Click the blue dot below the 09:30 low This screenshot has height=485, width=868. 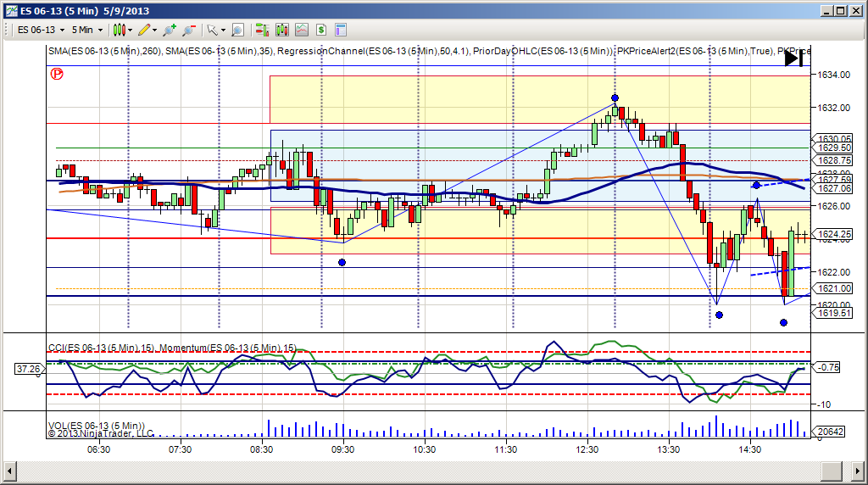click(342, 263)
